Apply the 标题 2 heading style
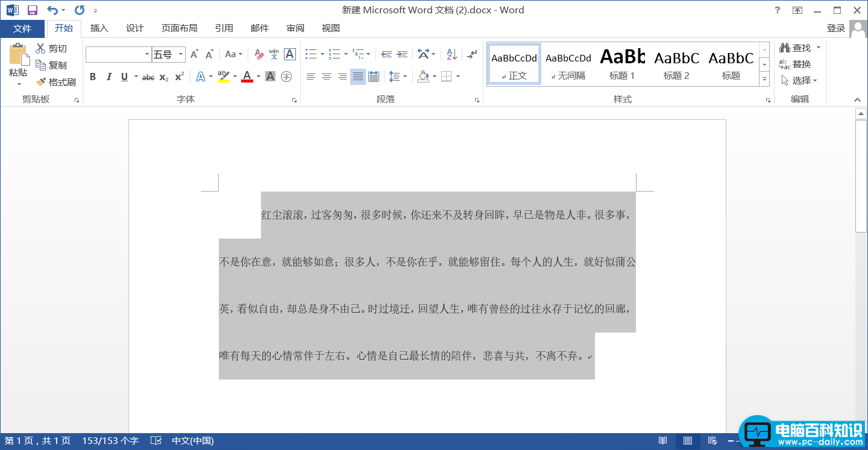 click(676, 64)
